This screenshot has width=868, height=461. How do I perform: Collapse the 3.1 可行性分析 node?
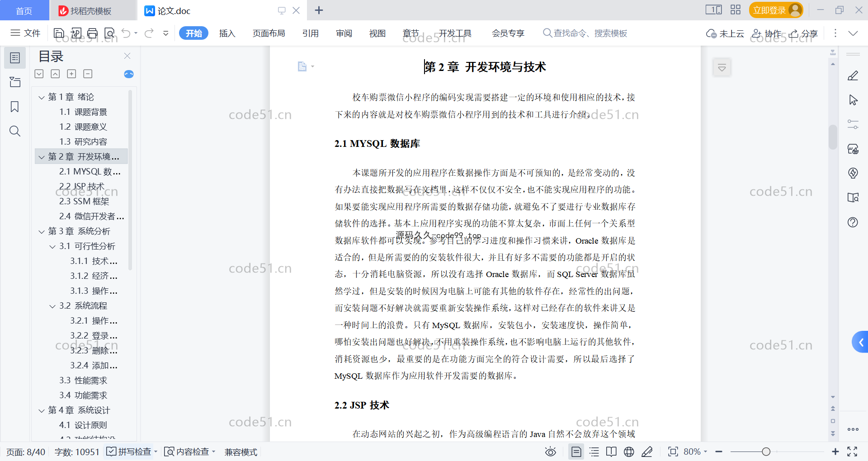[x=52, y=246]
